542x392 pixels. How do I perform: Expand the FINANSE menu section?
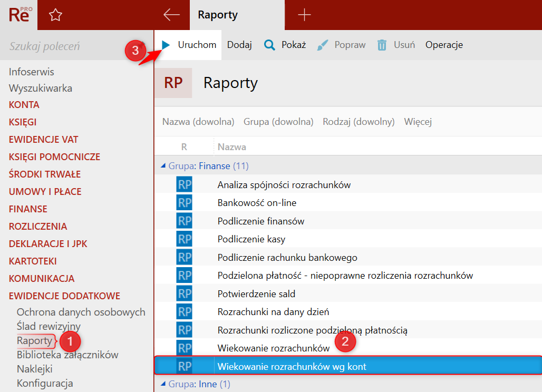(28, 209)
